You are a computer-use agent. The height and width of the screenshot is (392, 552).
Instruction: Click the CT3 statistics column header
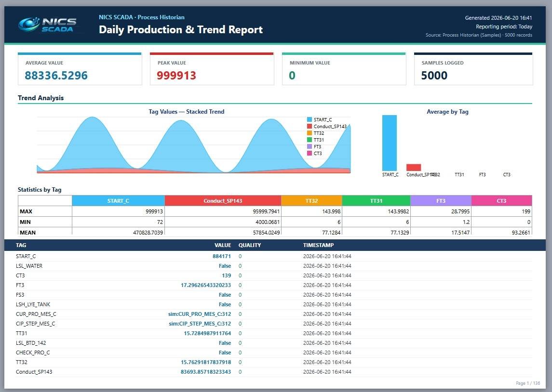click(502, 201)
